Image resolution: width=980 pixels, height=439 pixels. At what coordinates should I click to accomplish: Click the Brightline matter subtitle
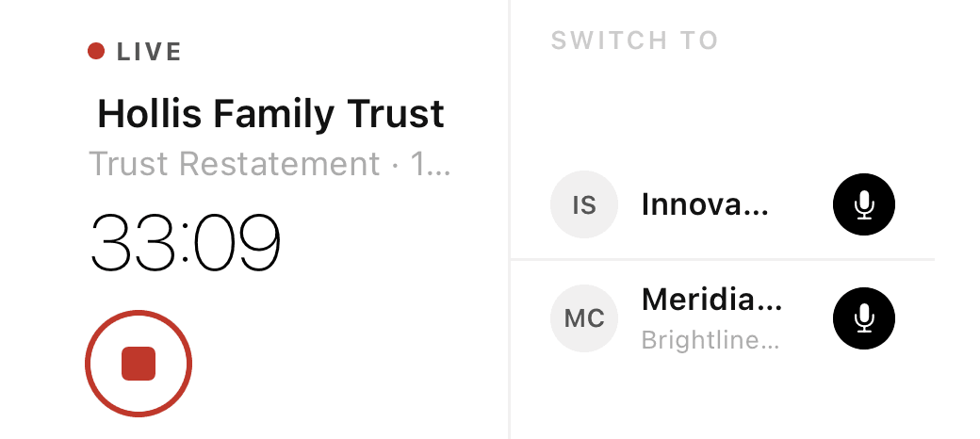coord(710,341)
